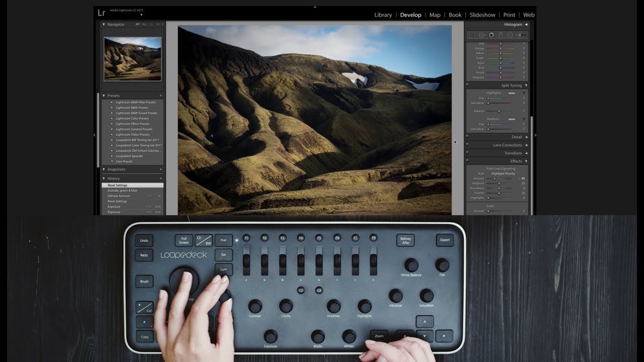
Task: Hide the left panel group arrow
Action: pyautogui.click(x=95, y=135)
